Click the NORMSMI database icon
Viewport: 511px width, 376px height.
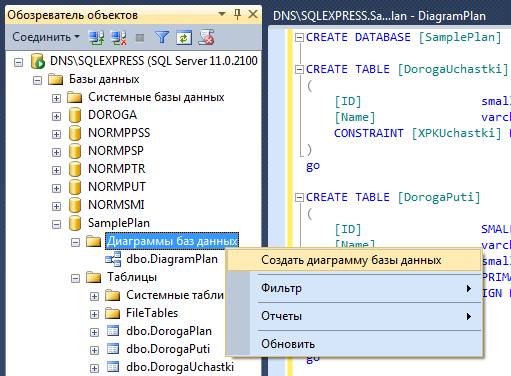pyautogui.click(x=75, y=205)
